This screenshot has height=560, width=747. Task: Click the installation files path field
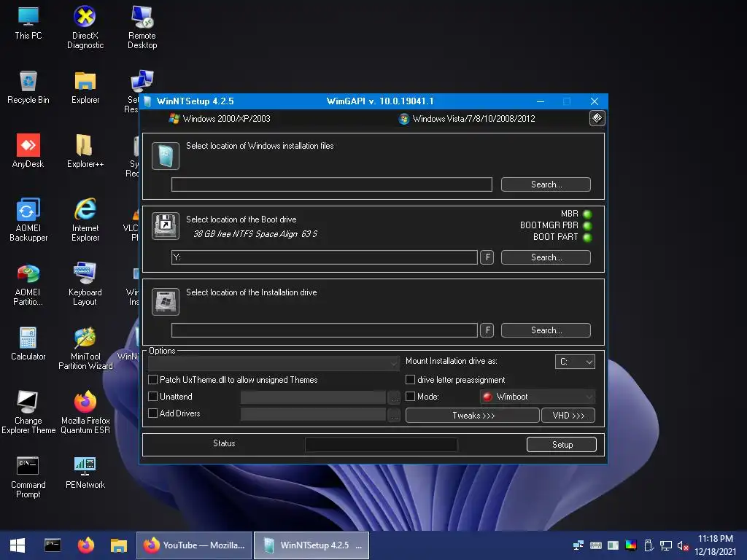332,184
